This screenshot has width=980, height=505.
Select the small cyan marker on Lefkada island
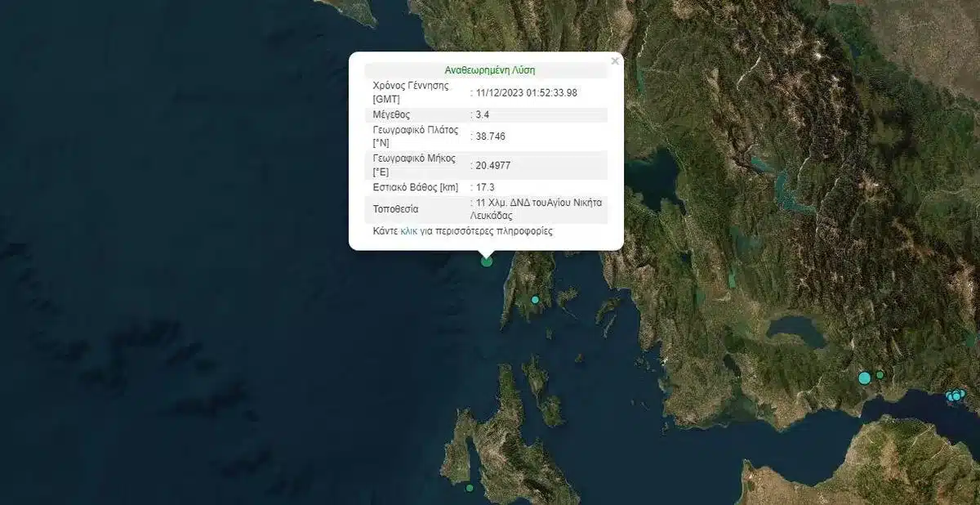point(535,300)
